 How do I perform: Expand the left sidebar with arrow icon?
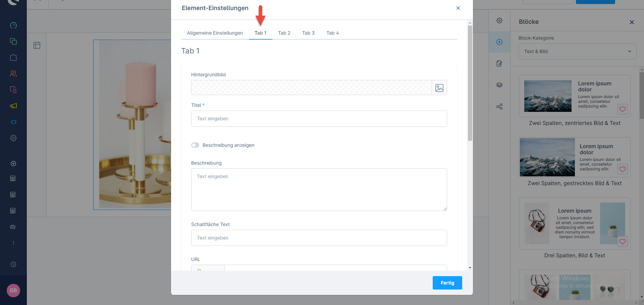13,264
